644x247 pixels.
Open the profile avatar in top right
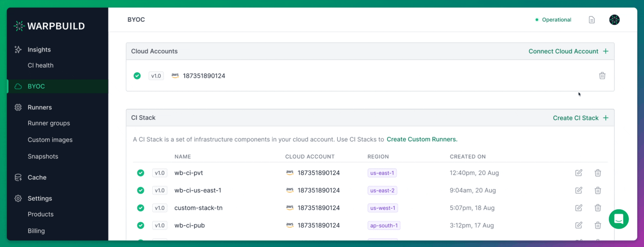coord(614,19)
